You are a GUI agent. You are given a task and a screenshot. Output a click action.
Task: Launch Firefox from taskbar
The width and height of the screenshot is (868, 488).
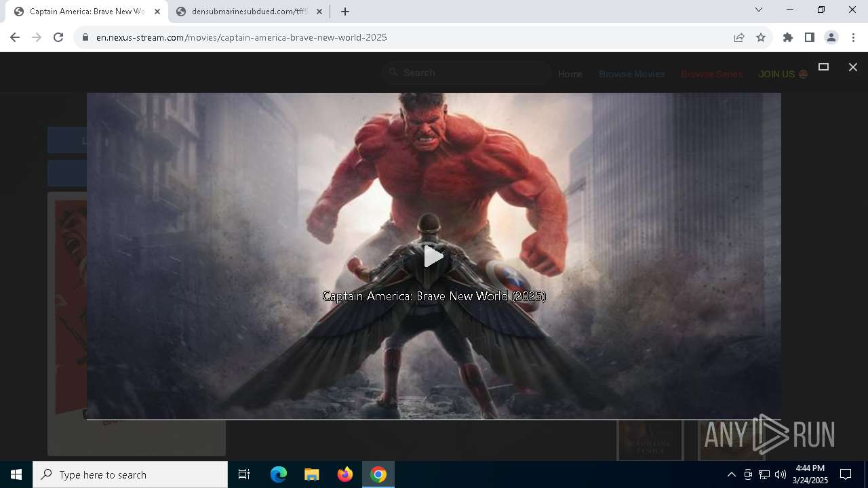coord(345,474)
